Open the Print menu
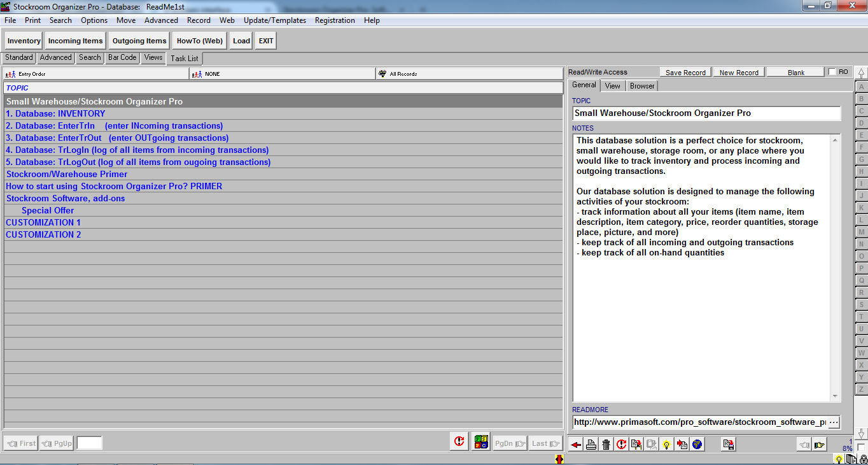Screen dimensions: 868x465 pos(33,20)
